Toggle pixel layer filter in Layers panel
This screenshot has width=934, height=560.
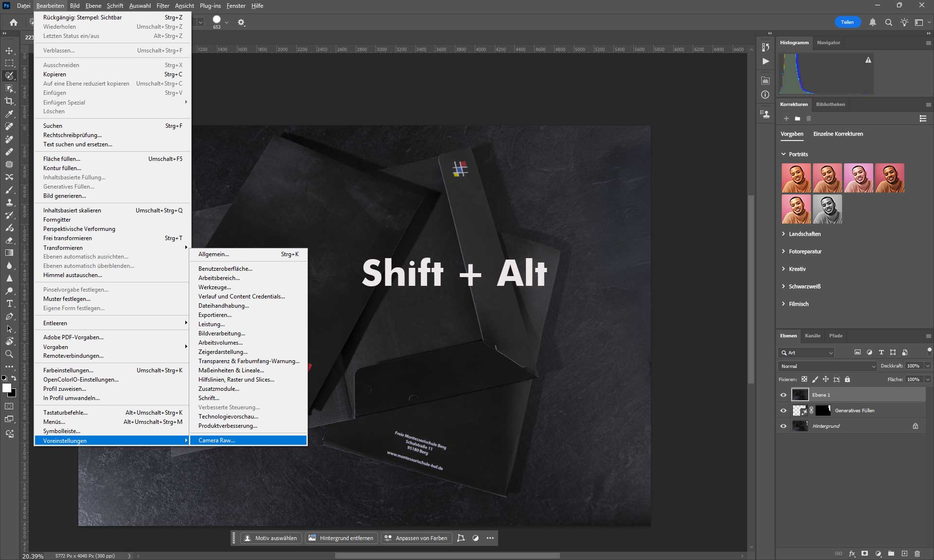858,352
